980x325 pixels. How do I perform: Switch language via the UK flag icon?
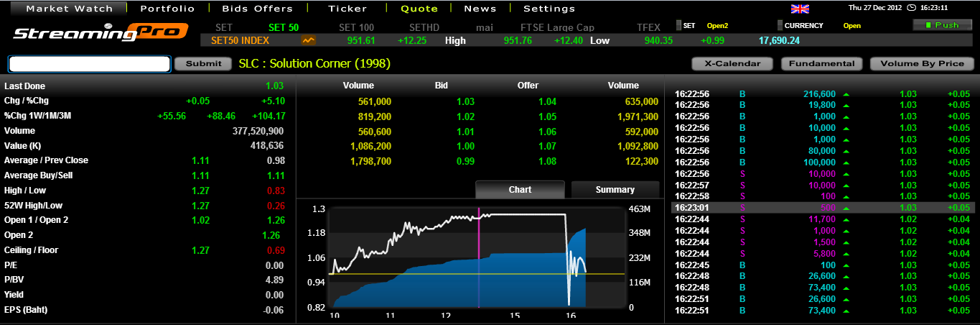point(800,9)
